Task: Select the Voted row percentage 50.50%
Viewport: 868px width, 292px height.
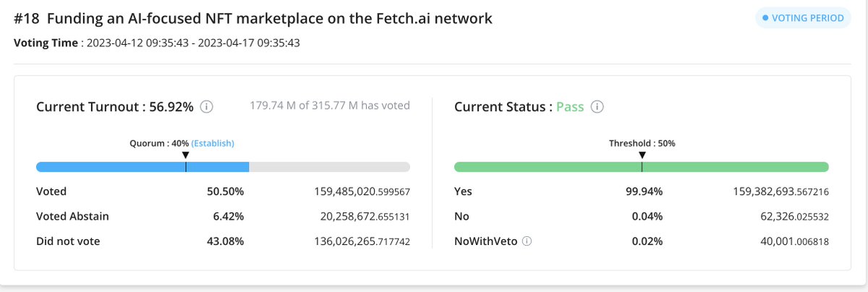Action: (x=226, y=192)
